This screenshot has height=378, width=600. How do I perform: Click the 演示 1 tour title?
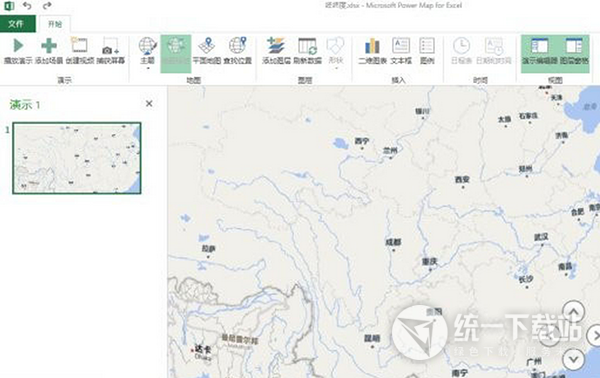coord(25,104)
